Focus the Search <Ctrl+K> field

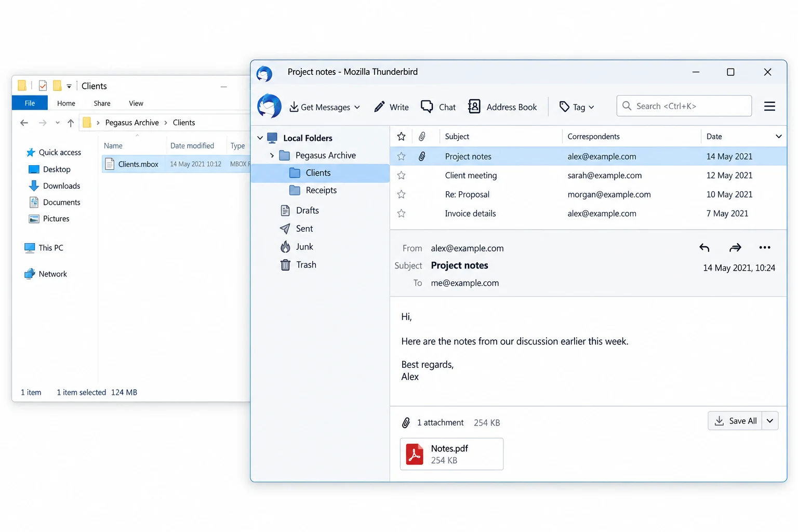click(x=684, y=106)
